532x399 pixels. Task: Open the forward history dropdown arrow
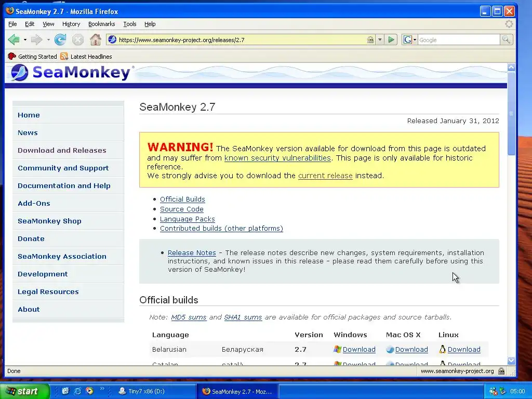coord(48,39)
